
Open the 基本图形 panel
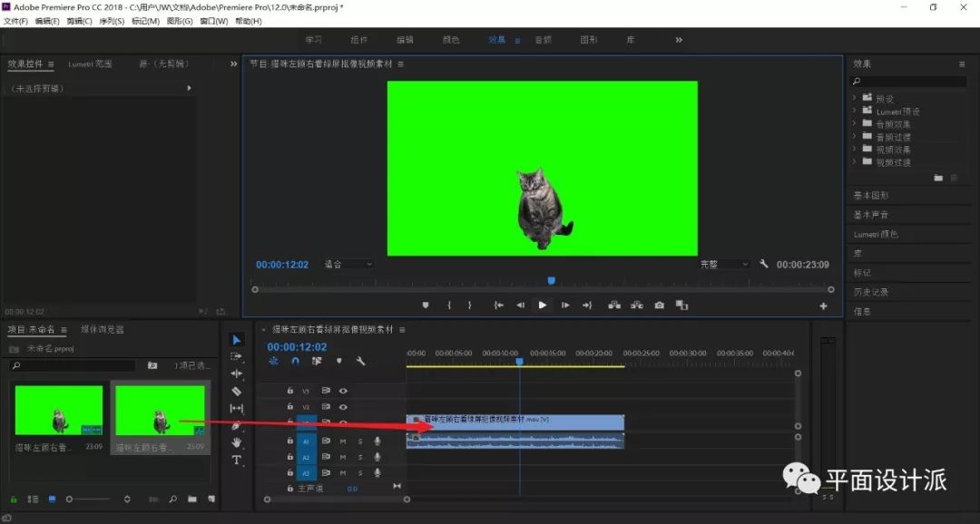click(871, 196)
